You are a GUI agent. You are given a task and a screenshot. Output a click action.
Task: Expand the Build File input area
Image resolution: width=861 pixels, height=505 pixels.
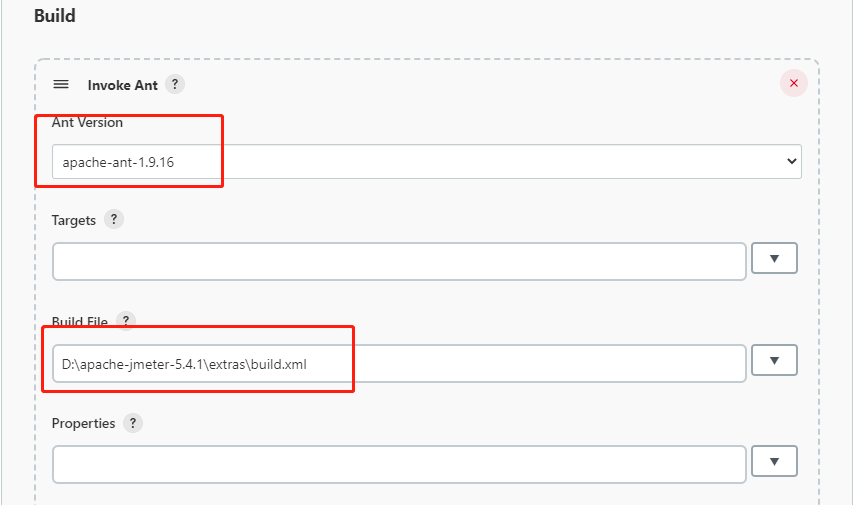pyautogui.click(x=774, y=360)
